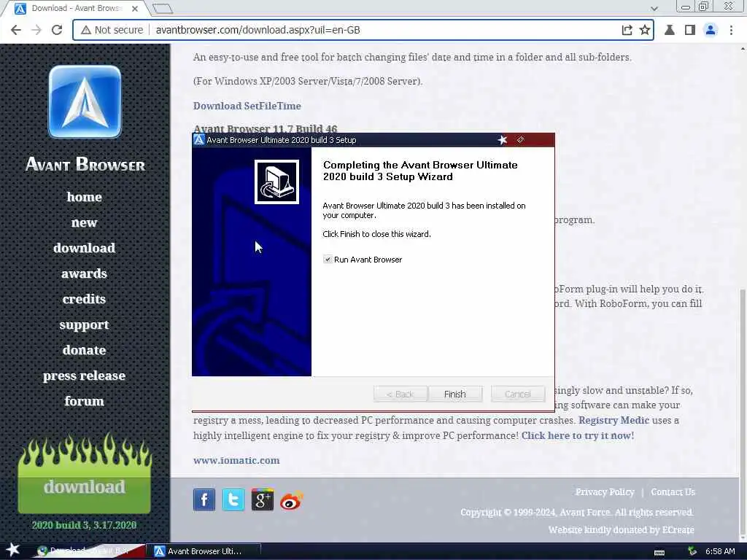Toggle the Run Avant Browser checkbox

328,260
